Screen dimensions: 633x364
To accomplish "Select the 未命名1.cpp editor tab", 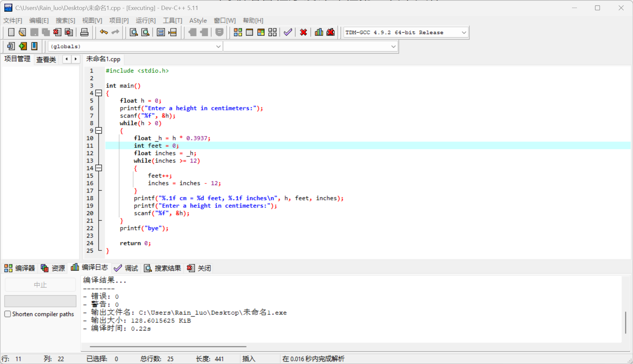I will point(103,59).
